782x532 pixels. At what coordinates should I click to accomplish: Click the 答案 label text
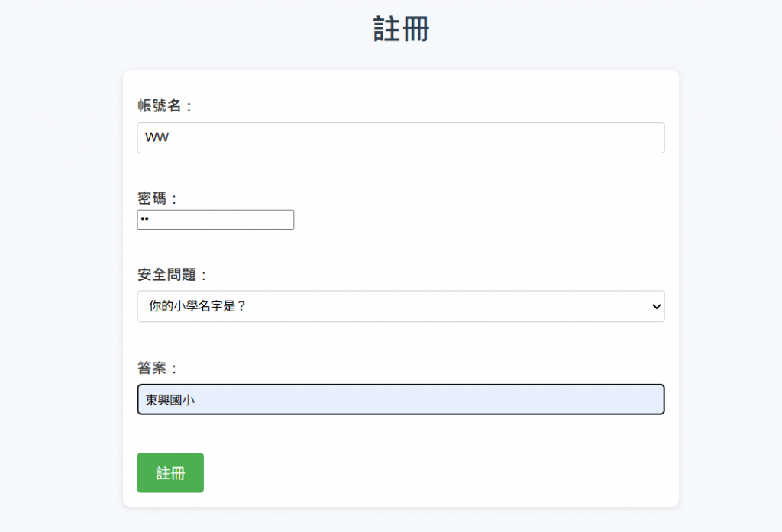(x=153, y=369)
